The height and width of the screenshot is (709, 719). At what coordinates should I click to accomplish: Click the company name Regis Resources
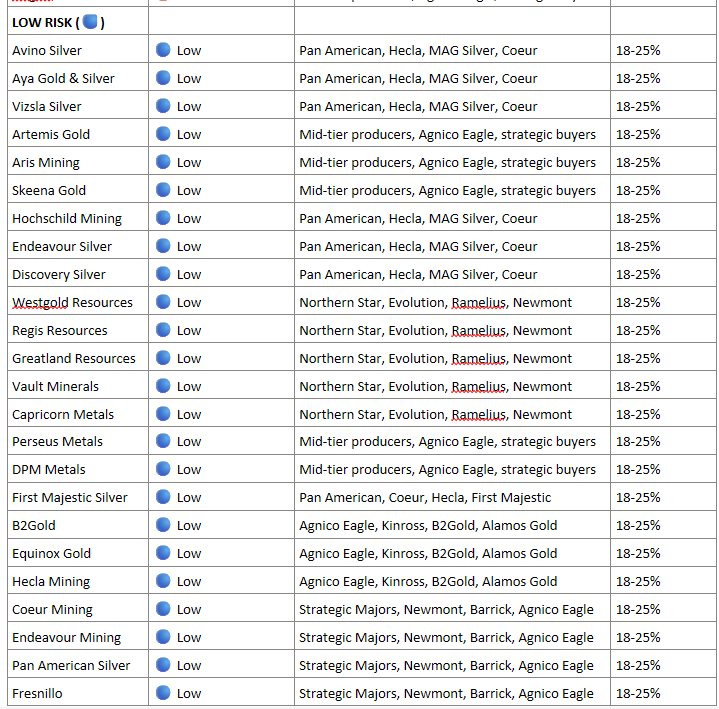tap(60, 330)
